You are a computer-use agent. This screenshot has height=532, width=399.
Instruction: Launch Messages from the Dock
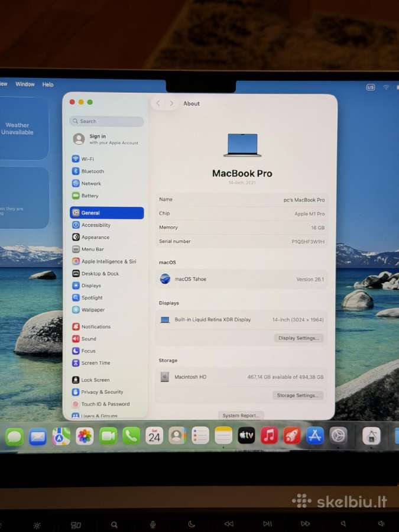pos(15,436)
